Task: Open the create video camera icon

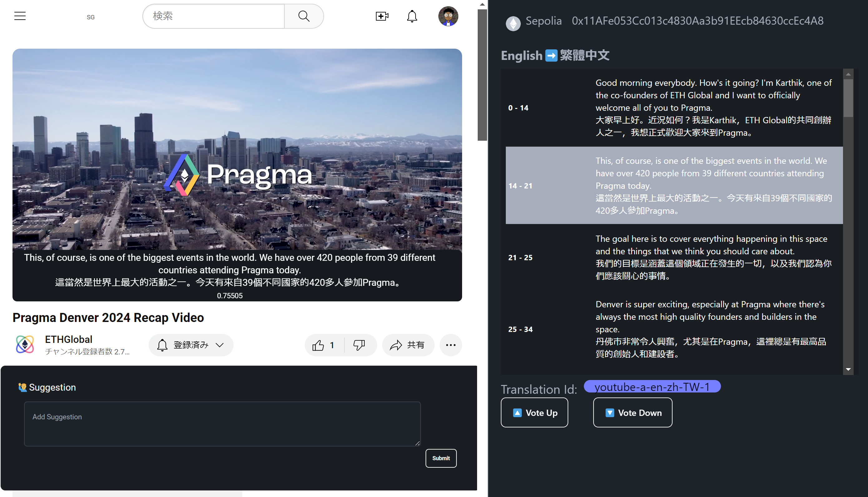Action: tap(382, 16)
